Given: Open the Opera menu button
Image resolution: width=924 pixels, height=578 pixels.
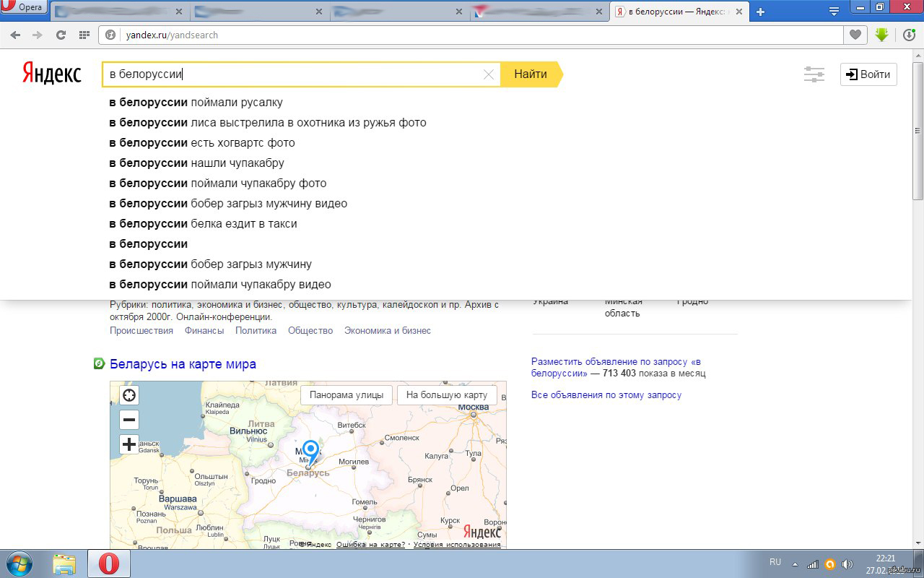Looking at the screenshot, I should [x=24, y=7].
